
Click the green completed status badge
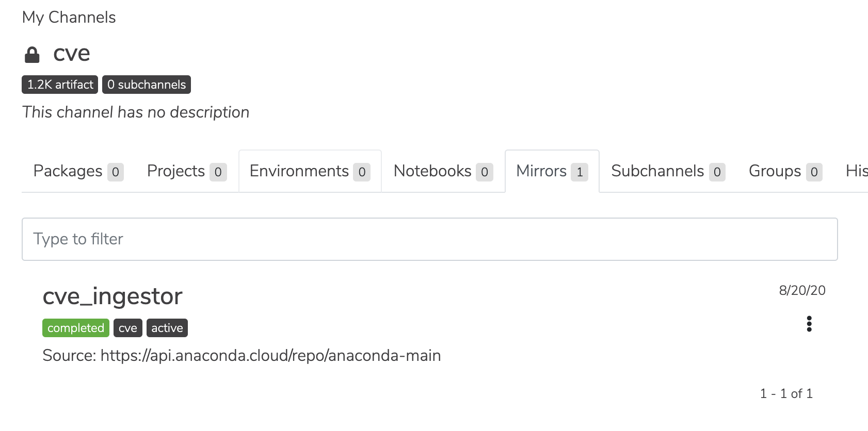click(76, 328)
